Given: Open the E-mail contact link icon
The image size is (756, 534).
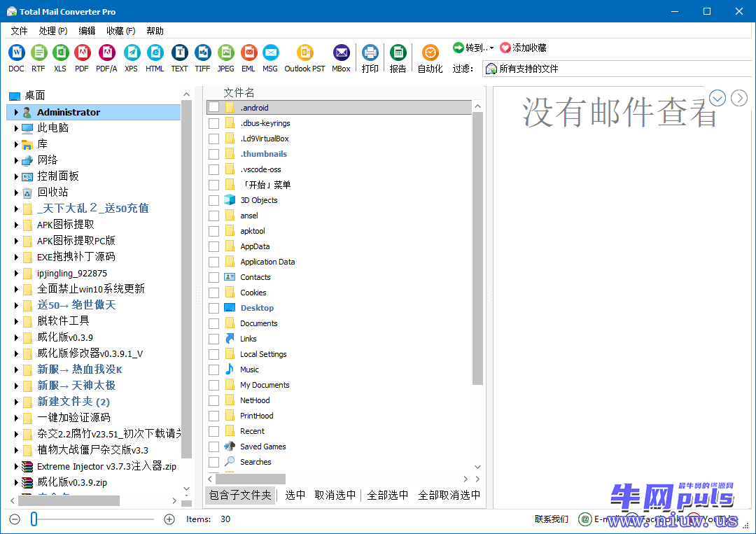Looking at the screenshot, I should pos(584,519).
